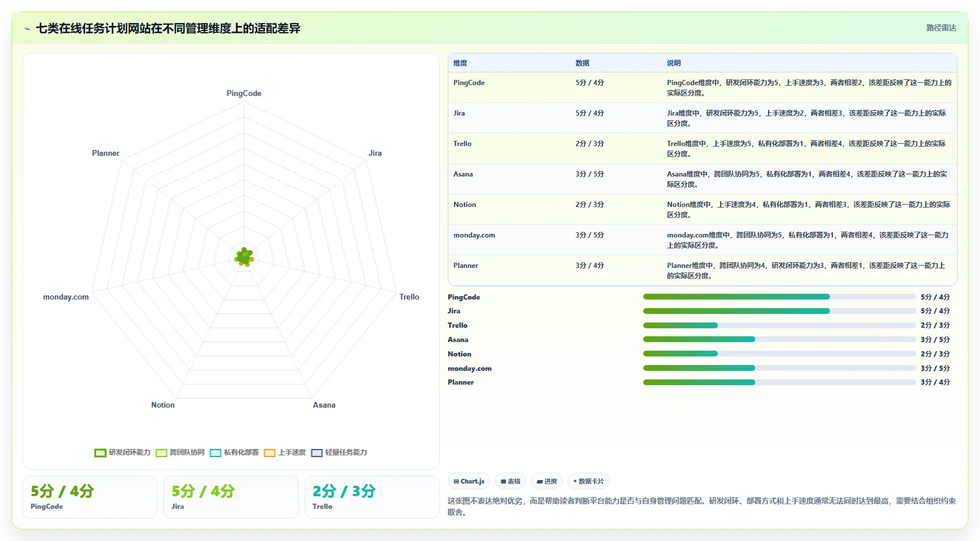Select the Notion axis label on the radar
Viewport: 980px width, 541px height.
click(x=163, y=405)
